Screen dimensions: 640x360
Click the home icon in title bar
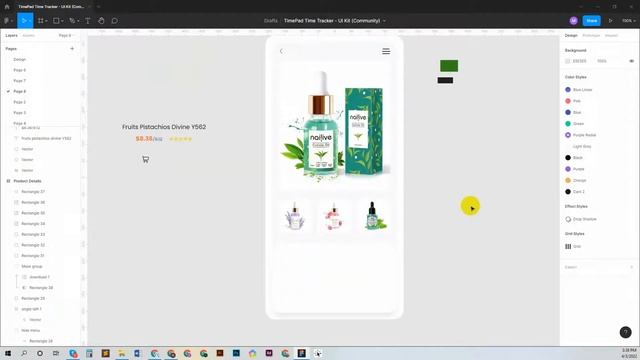coord(7,7)
